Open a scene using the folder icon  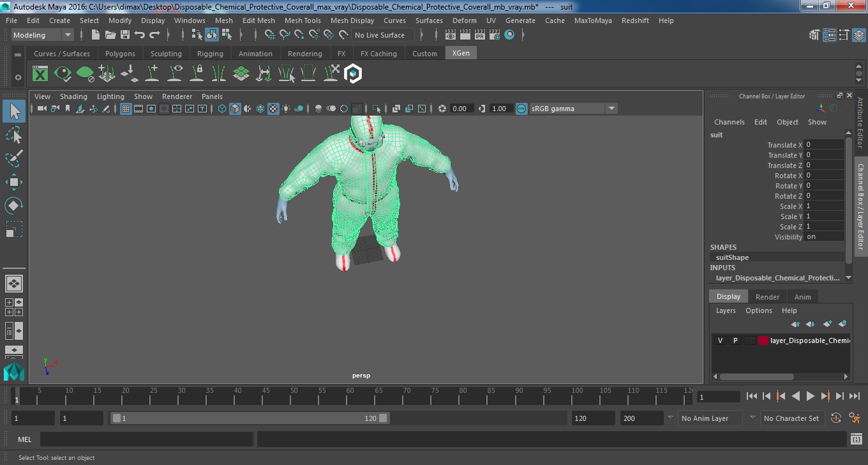(110, 35)
